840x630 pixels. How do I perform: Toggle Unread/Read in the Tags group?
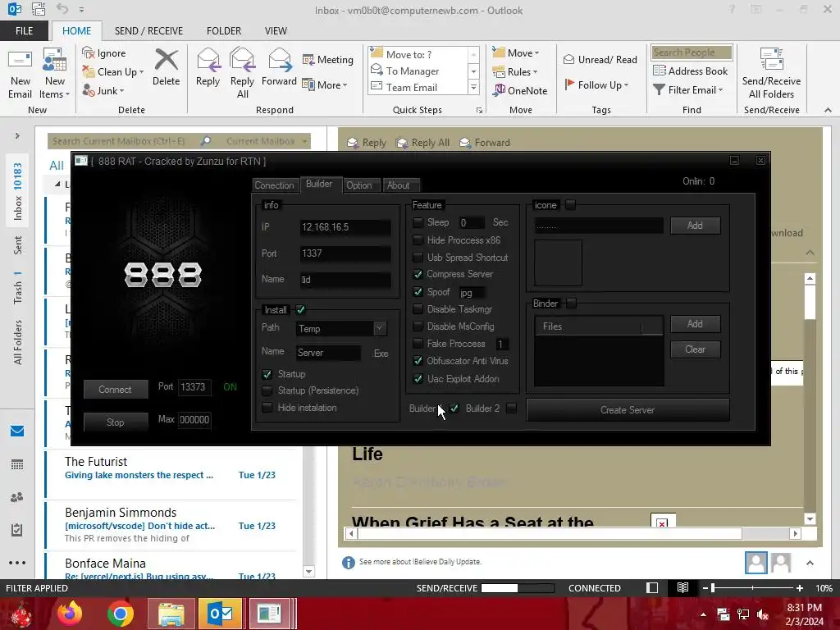[600, 59]
